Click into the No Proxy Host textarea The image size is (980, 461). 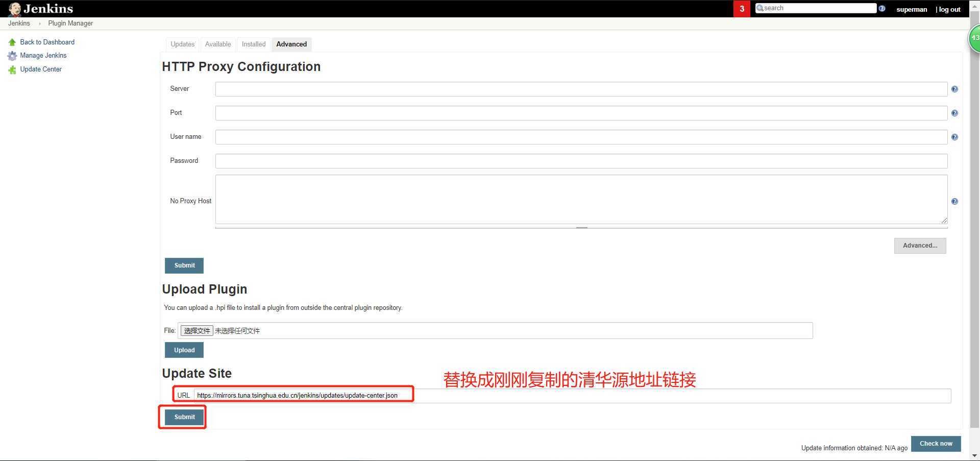[581, 200]
